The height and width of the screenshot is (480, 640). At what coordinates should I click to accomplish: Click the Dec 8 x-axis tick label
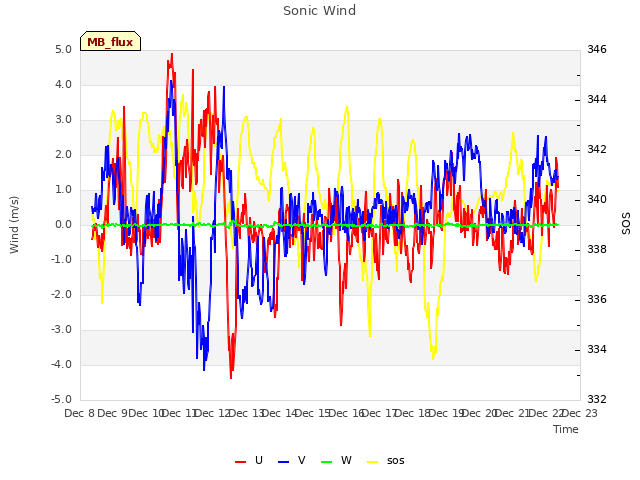click(80, 413)
